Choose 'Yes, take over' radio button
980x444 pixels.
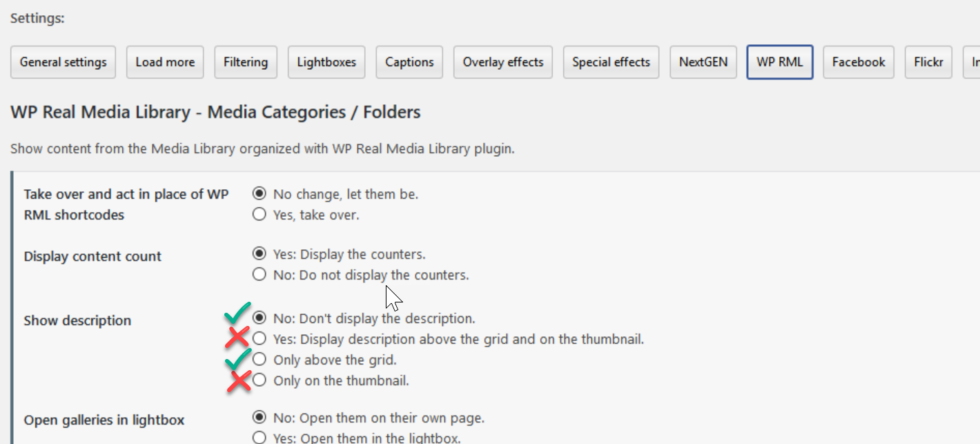259,215
